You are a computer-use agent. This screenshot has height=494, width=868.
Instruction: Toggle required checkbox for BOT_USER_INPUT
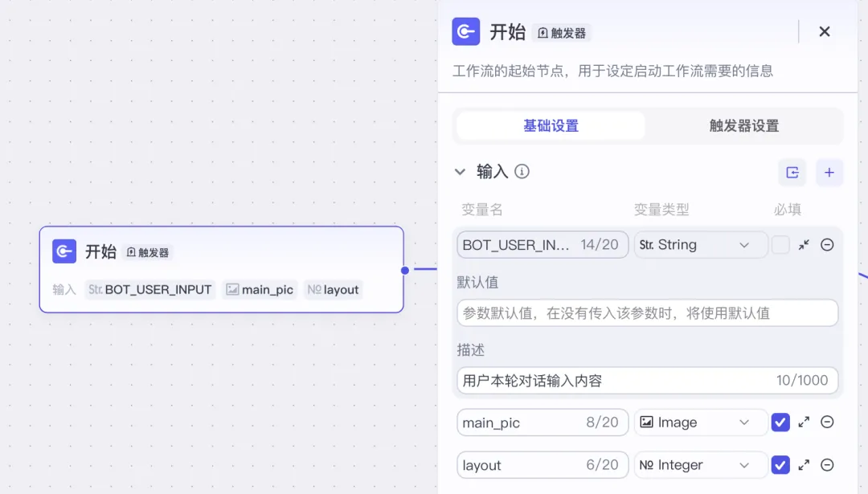pos(780,244)
